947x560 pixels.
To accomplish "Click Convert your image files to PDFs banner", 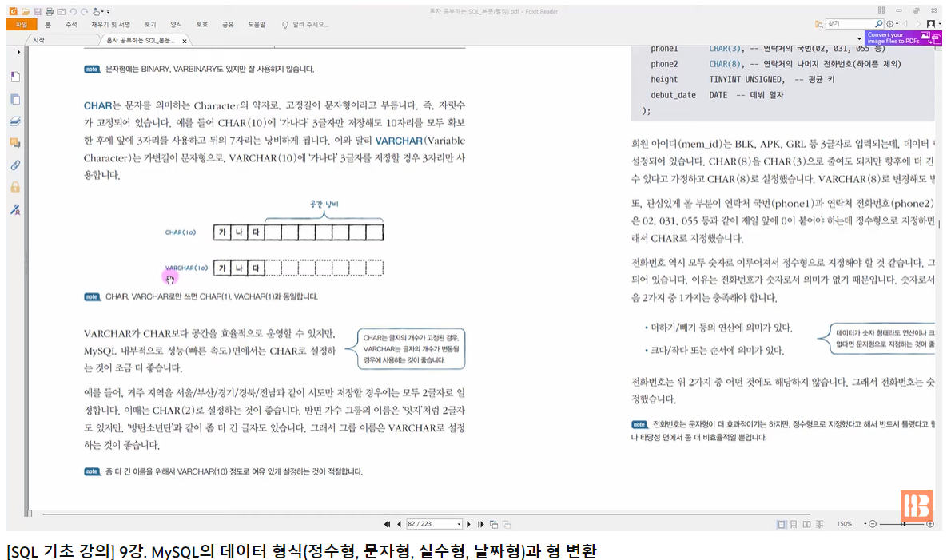I will tap(904, 38).
